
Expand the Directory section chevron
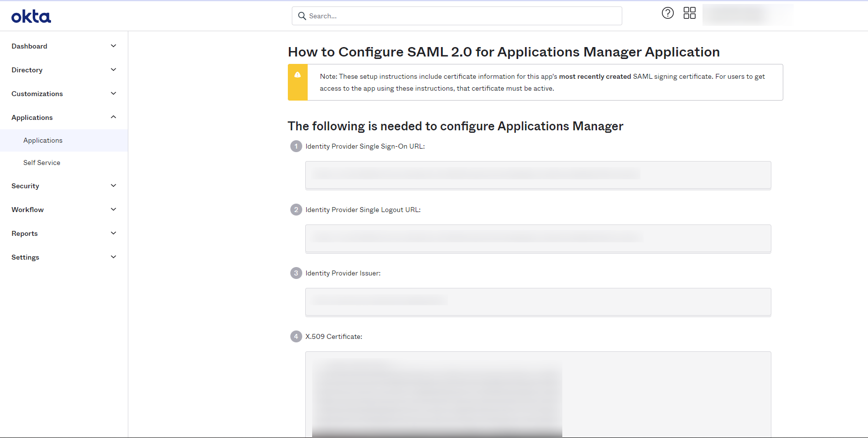point(113,70)
